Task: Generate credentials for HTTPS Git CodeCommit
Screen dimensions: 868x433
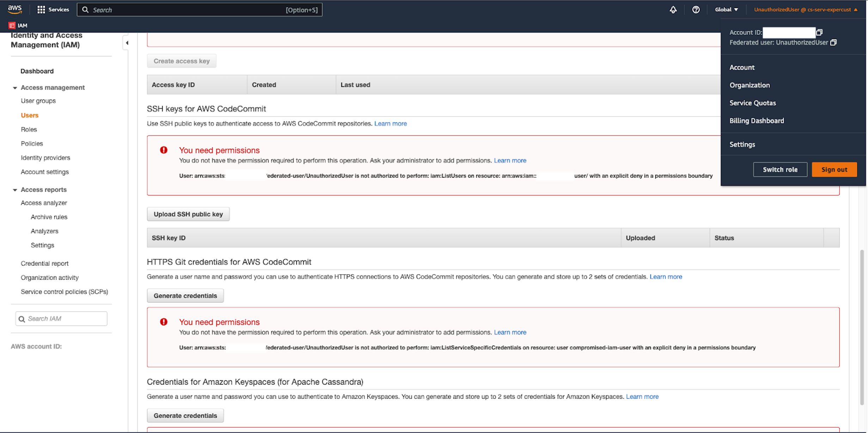Action: point(185,296)
